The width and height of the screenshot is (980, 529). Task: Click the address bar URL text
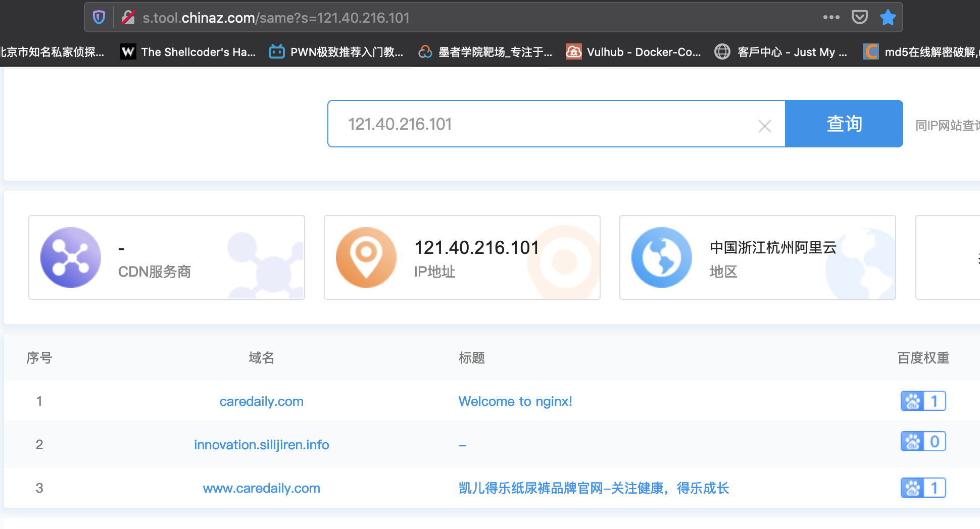tap(276, 18)
